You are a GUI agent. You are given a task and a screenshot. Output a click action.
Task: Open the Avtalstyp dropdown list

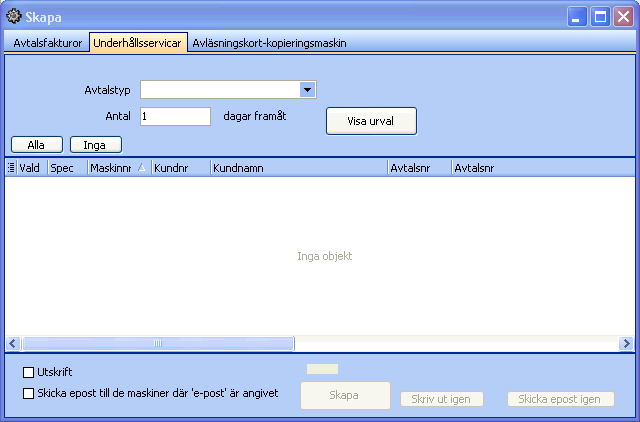(x=308, y=90)
